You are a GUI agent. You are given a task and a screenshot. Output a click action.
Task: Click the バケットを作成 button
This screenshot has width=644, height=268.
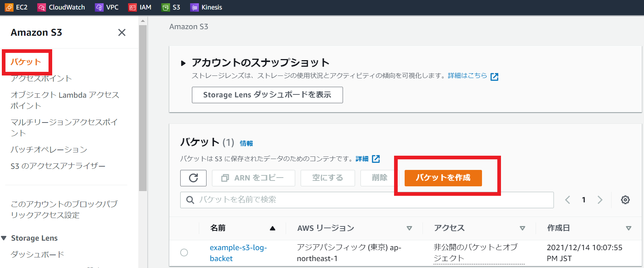(x=443, y=178)
